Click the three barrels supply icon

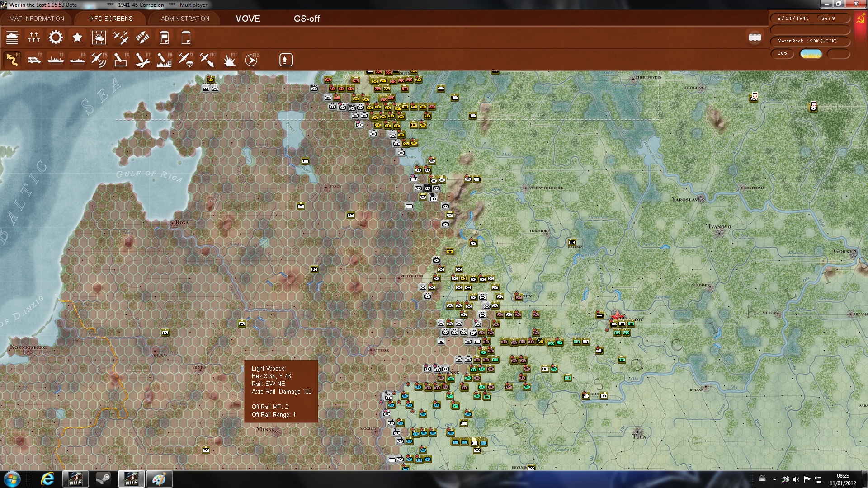(x=755, y=38)
